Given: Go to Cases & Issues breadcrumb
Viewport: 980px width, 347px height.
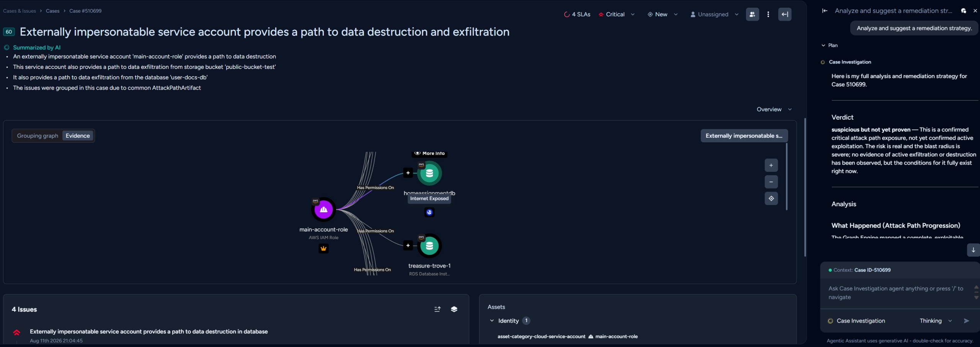Looking at the screenshot, I should pyautogui.click(x=20, y=11).
